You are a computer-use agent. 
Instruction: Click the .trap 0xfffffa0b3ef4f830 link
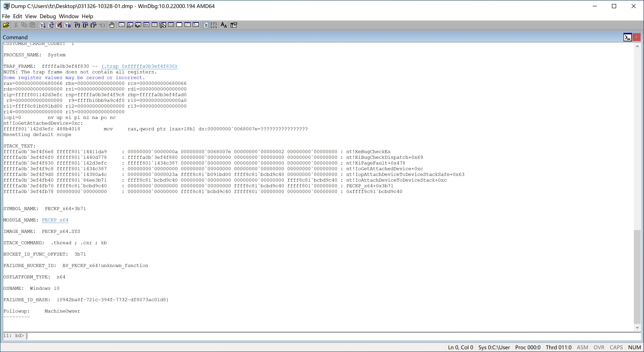[x=139, y=66]
